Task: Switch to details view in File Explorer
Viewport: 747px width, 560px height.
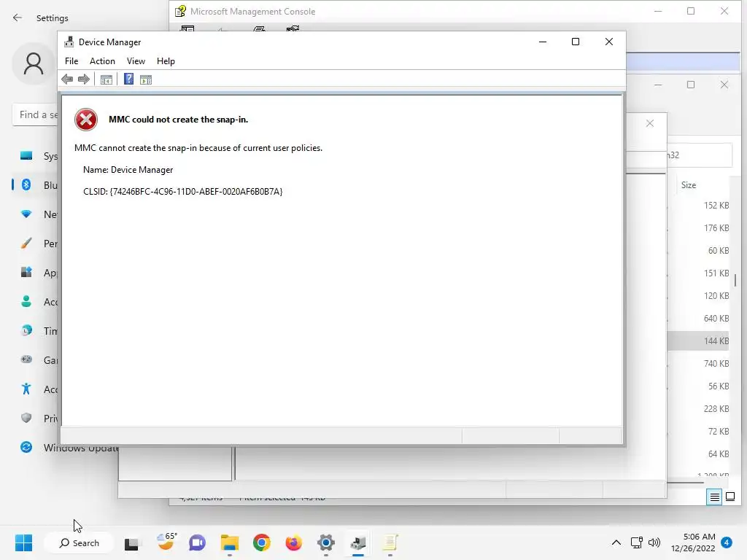Action: click(715, 497)
